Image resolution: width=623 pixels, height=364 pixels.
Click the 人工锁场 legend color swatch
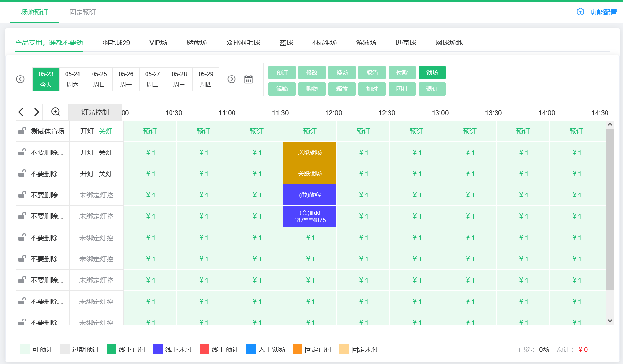(251, 349)
